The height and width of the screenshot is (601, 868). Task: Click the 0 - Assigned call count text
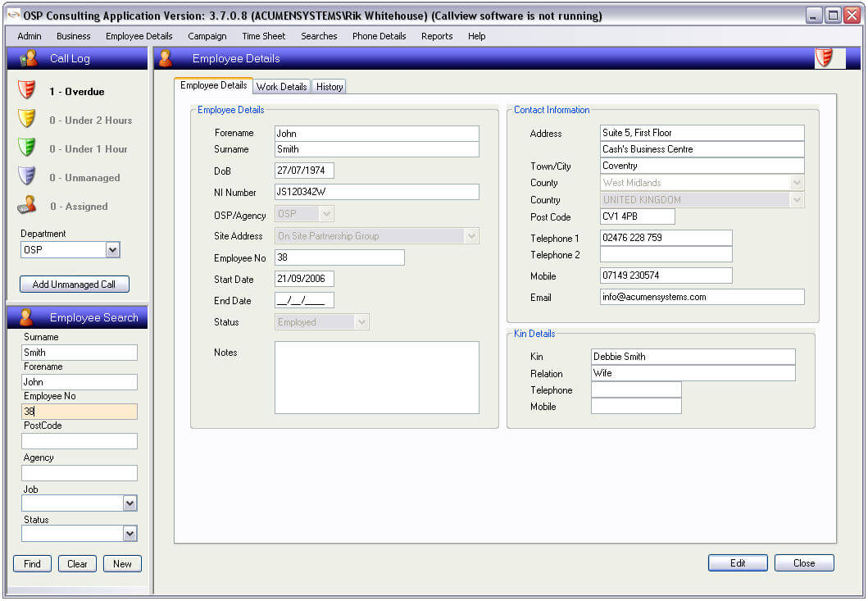(x=79, y=207)
